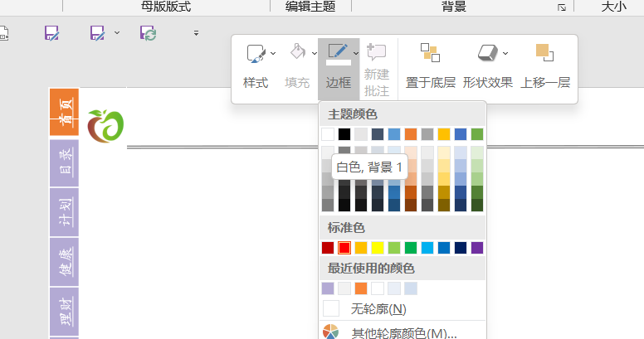Pick the dark navy standard color
The width and height of the screenshot is (644, 339).
461,248
